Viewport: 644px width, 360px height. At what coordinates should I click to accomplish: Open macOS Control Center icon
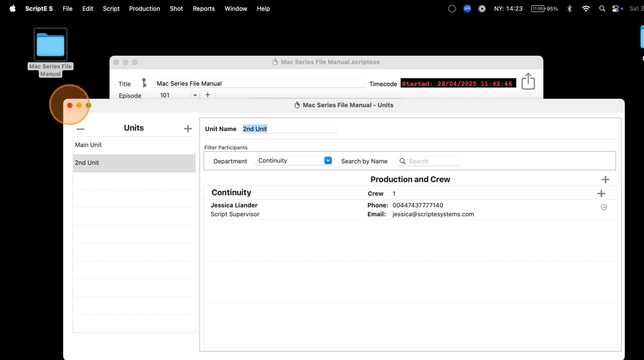[x=615, y=9]
